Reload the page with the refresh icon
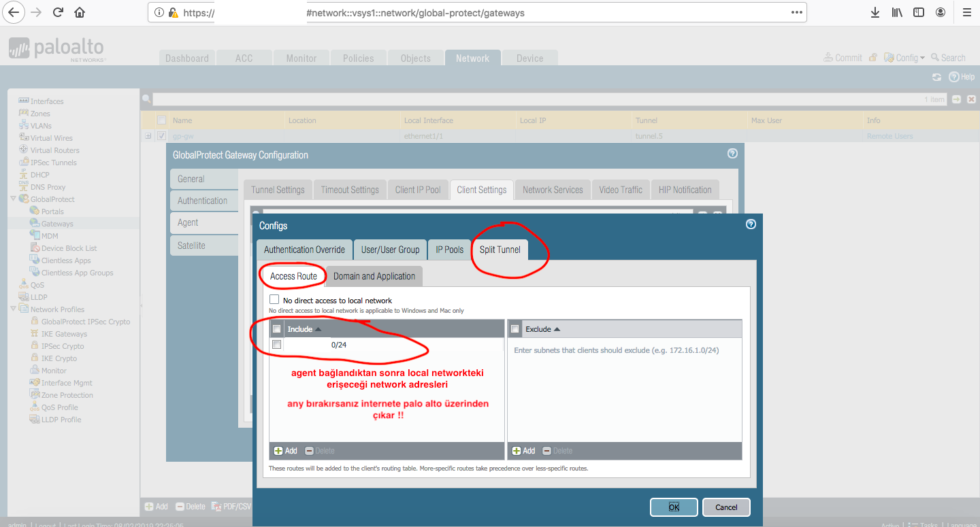 [x=58, y=12]
